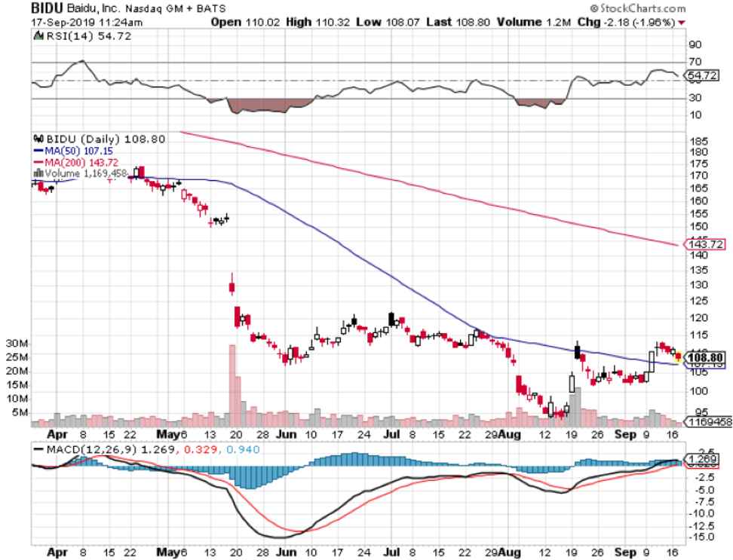The height and width of the screenshot is (560, 733).
Task: Click the 'MACD(12,26,9) 1.269' indicator label
Action: tap(110, 450)
